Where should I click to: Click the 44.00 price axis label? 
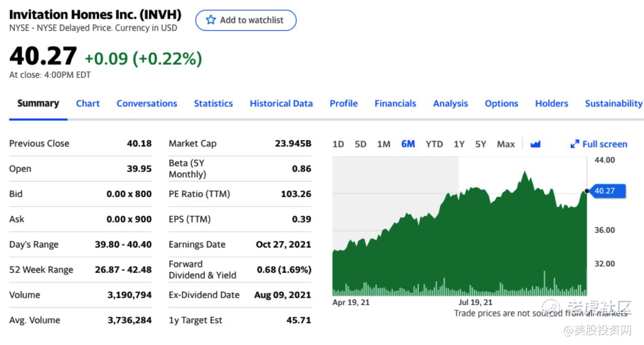tap(605, 160)
